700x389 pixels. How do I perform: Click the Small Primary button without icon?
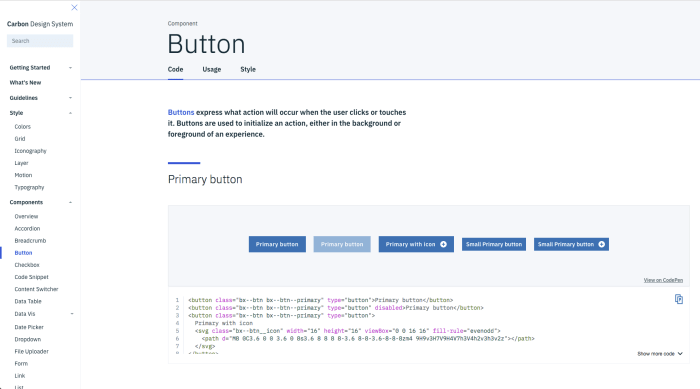coord(494,244)
